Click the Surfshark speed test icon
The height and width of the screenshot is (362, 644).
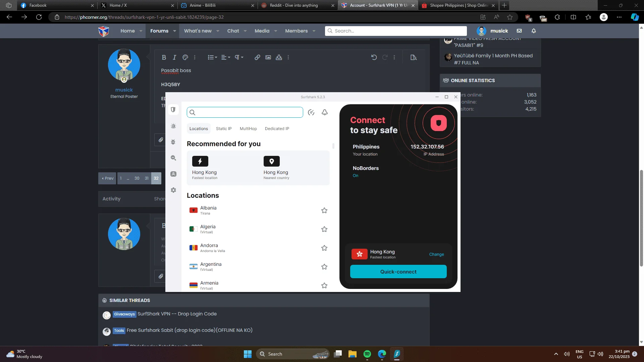click(x=311, y=112)
